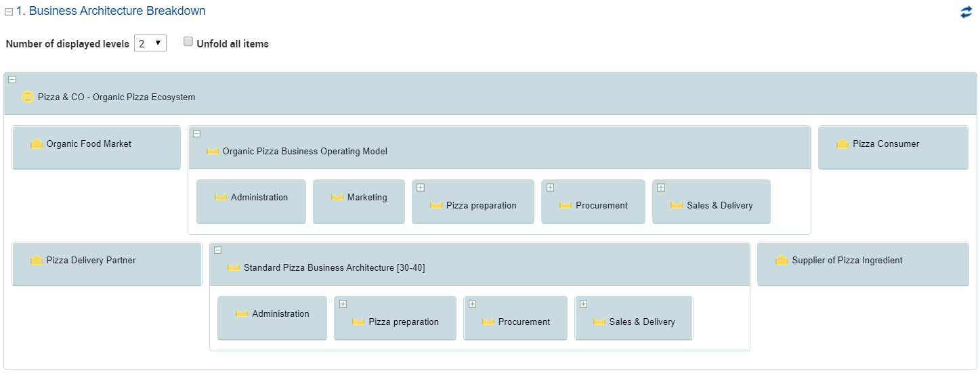The width and height of the screenshot is (980, 375).
Task: Collapse the Standard Pizza Business Architecture box
Action: pos(218,250)
